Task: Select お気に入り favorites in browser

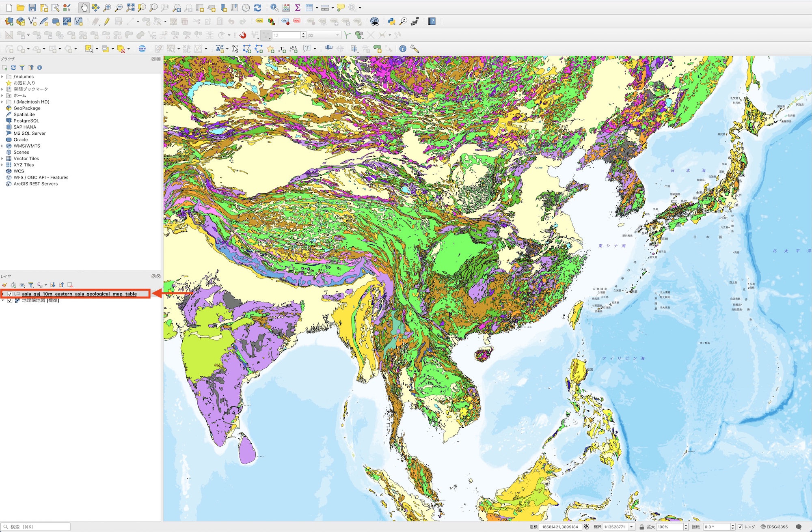Action: point(24,83)
